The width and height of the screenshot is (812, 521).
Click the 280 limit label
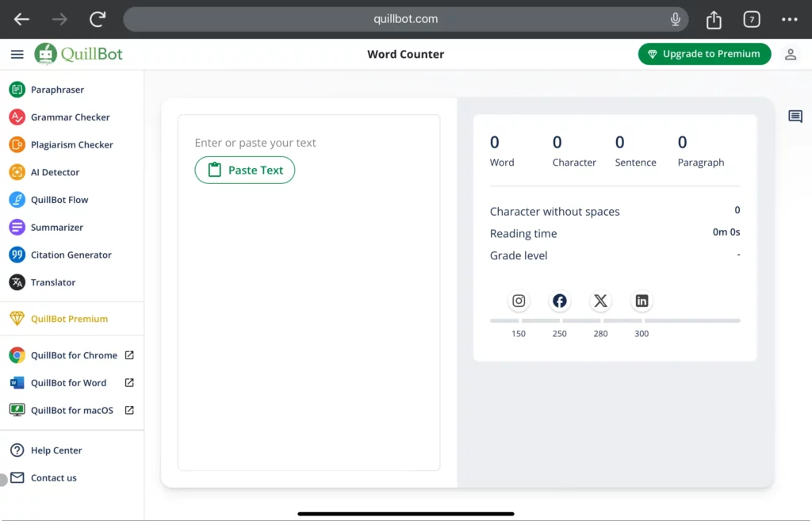click(x=600, y=334)
